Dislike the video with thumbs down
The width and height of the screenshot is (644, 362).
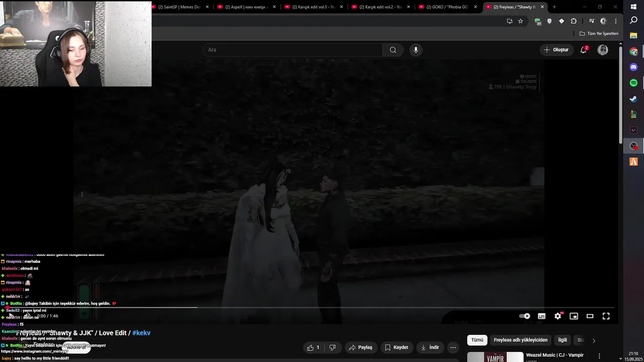332,347
